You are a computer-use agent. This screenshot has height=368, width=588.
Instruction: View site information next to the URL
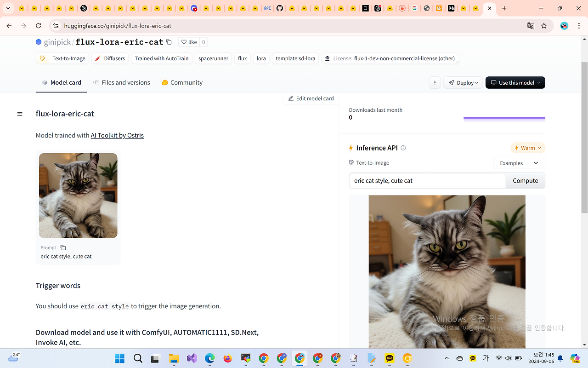56,26
